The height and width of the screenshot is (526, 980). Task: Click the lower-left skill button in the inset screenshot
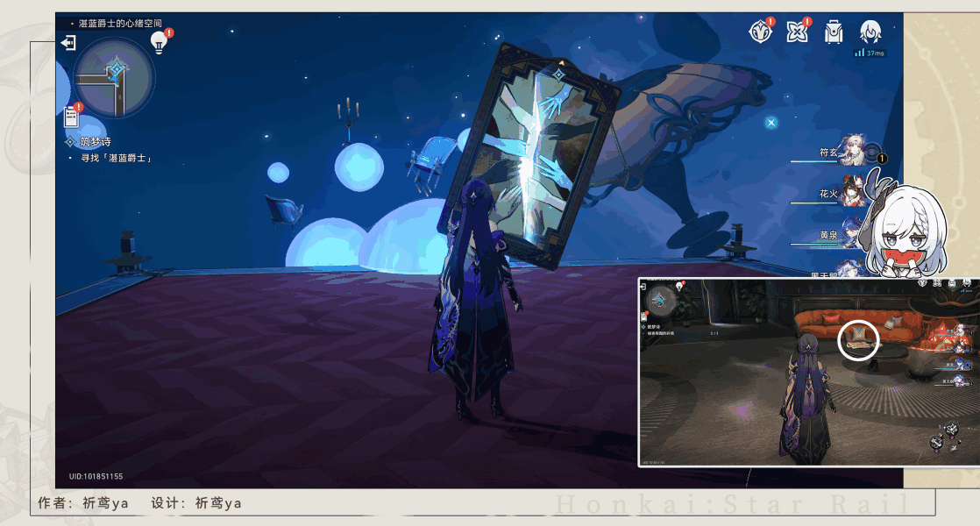tap(935, 443)
